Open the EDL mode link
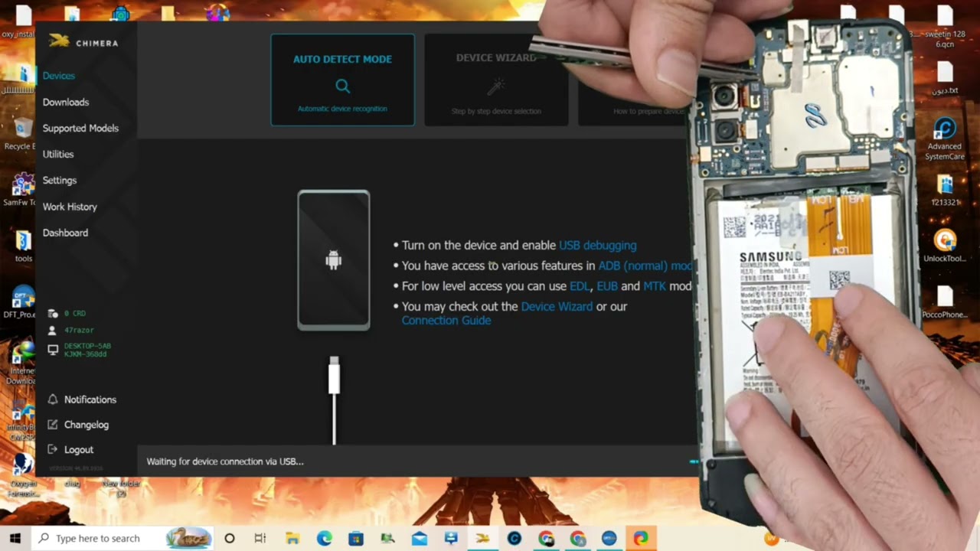 (x=580, y=286)
